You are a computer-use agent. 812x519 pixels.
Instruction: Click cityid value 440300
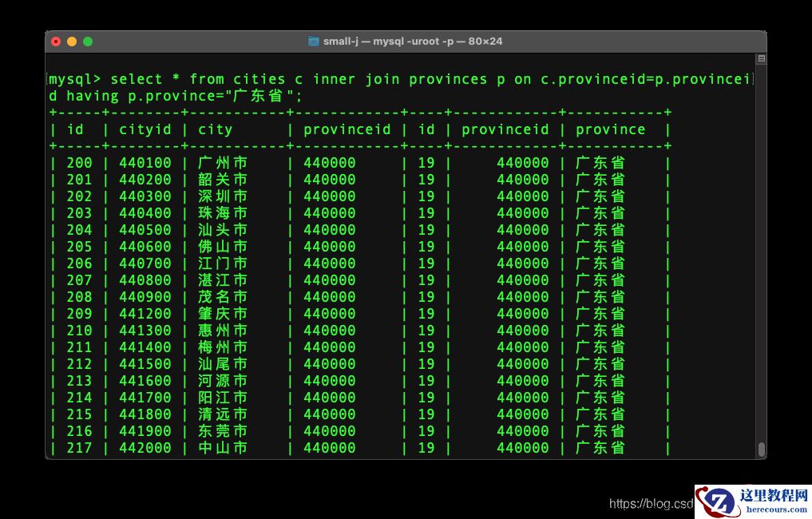(145, 196)
